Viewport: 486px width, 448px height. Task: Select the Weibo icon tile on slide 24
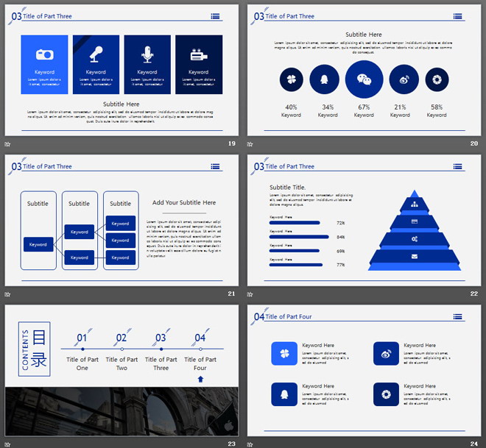click(386, 354)
